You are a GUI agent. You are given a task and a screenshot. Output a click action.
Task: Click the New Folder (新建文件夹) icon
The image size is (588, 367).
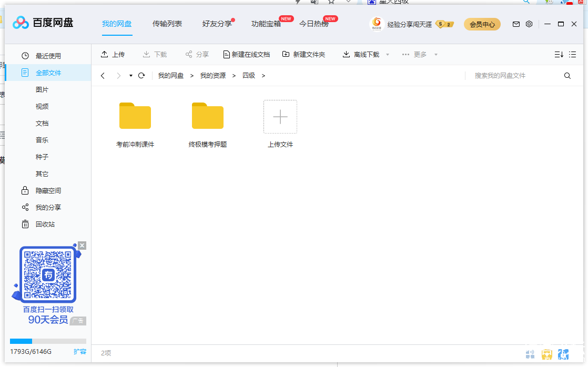(x=286, y=55)
